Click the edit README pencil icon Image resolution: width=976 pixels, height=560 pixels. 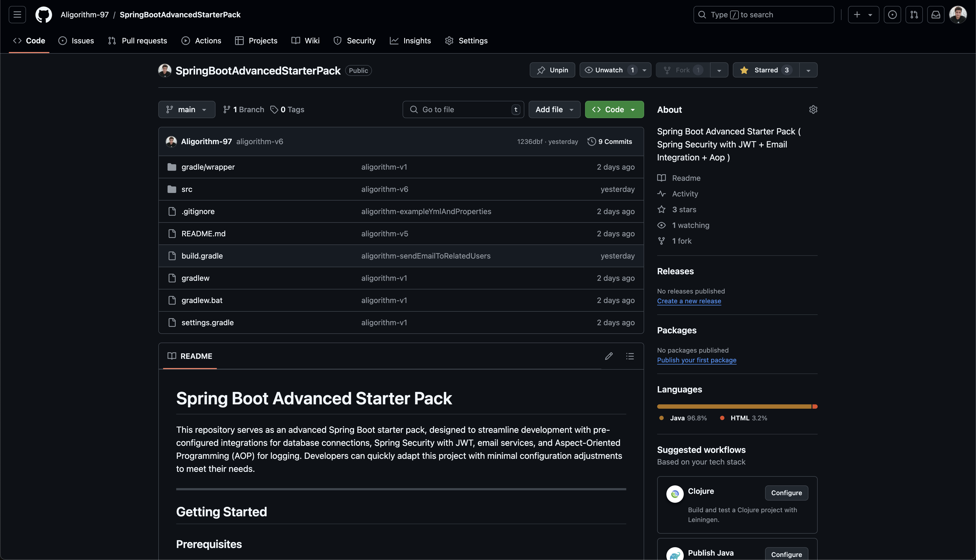[609, 356]
